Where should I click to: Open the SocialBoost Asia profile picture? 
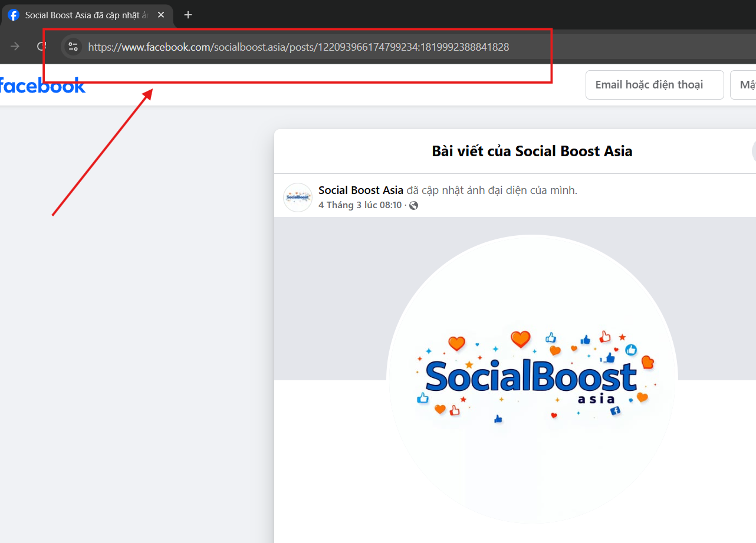click(532, 380)
